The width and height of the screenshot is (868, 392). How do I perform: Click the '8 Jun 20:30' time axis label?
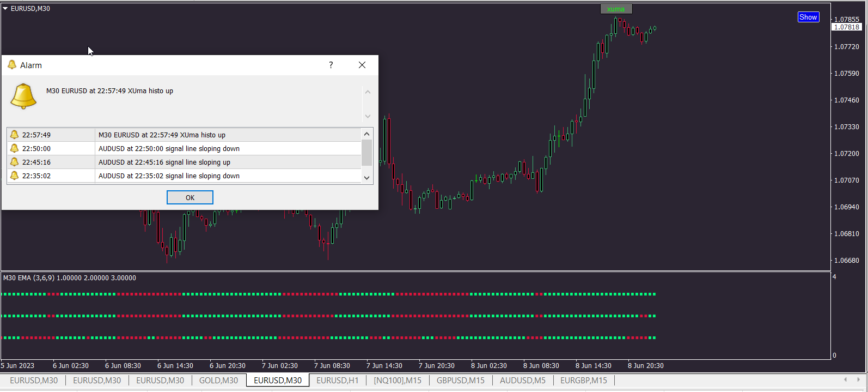645,366
